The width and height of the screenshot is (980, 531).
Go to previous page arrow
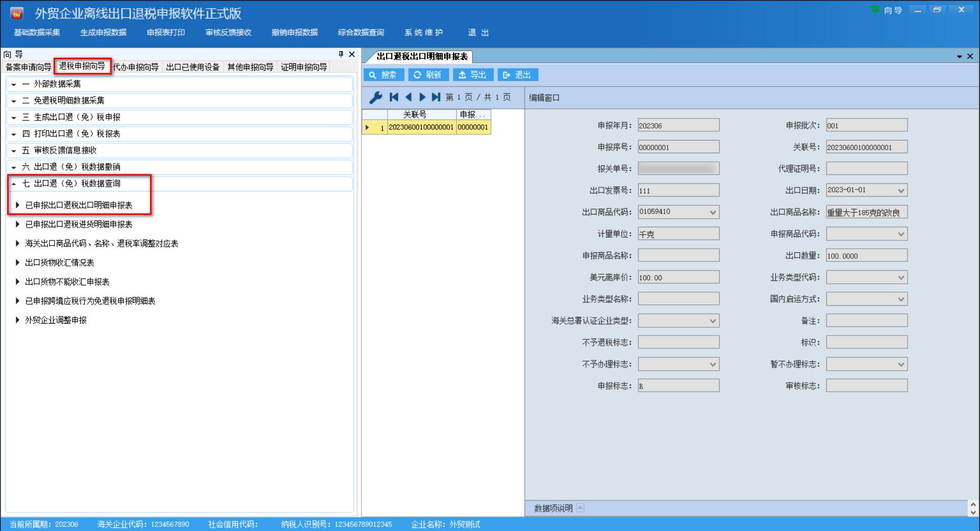[408, 97]
